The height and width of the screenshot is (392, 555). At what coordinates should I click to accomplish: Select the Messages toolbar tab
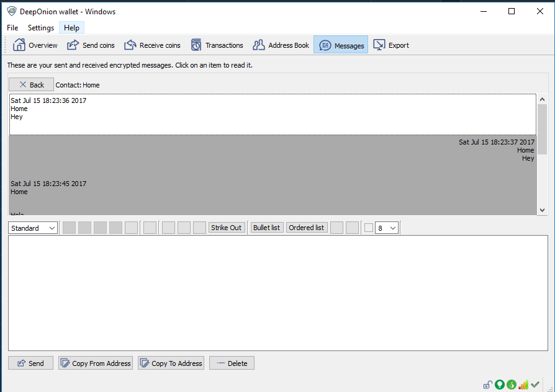pyautogui.click(x=341, y=45)
